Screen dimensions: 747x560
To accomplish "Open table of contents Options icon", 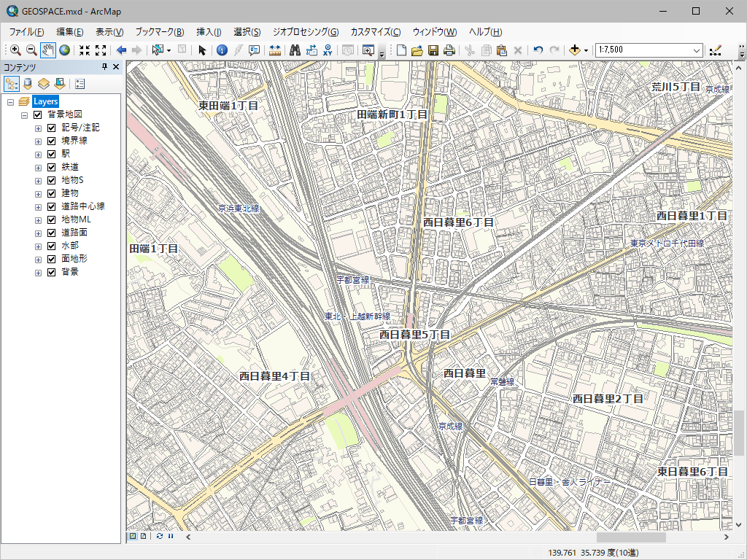I will tap(80, 85).
